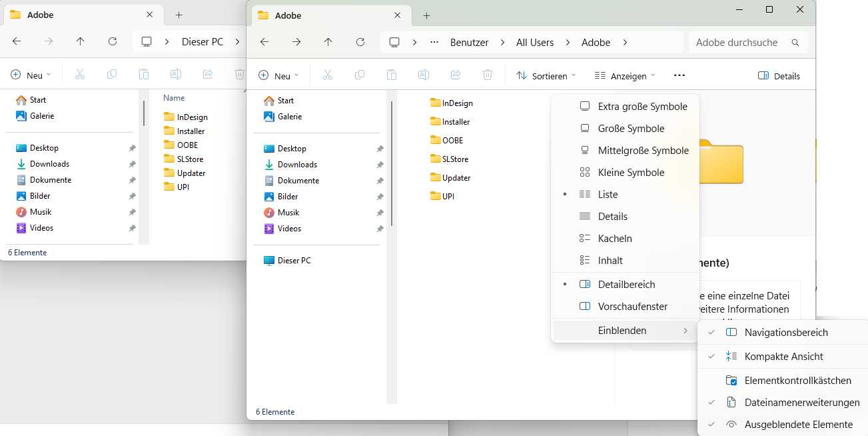Click the Cut scissors icon in front window

(327, 75)
